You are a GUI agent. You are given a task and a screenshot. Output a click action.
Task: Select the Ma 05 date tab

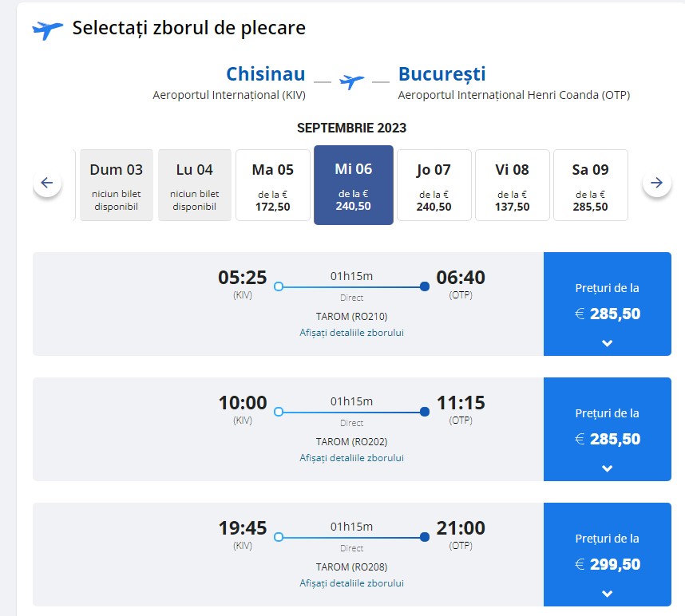[x=273, y=184]
